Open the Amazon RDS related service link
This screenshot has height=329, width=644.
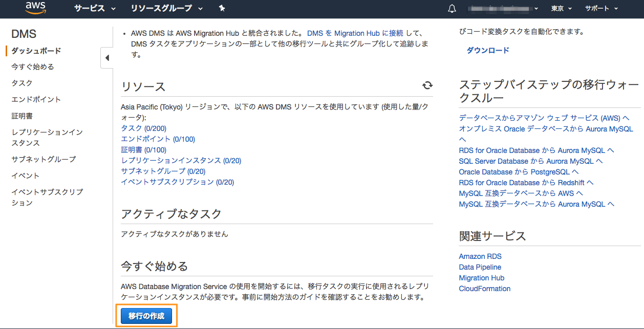pos(480,256)
